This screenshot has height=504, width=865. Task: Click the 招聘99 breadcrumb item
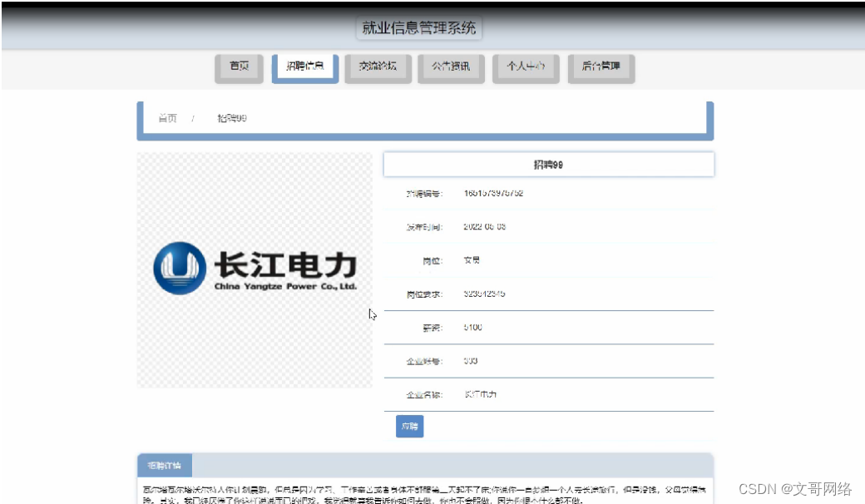pos(232,118)
